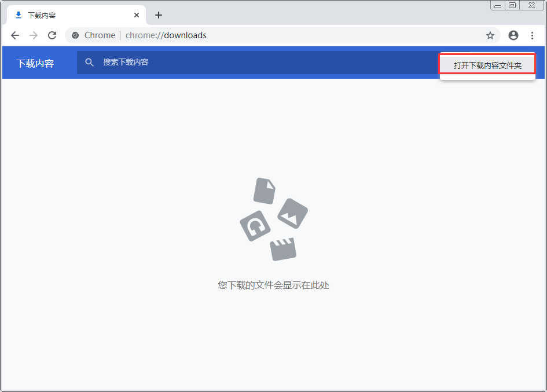Click the download icon in the tab favicon
This screenshot has width=547, height=392.
[x=17, y=15]
